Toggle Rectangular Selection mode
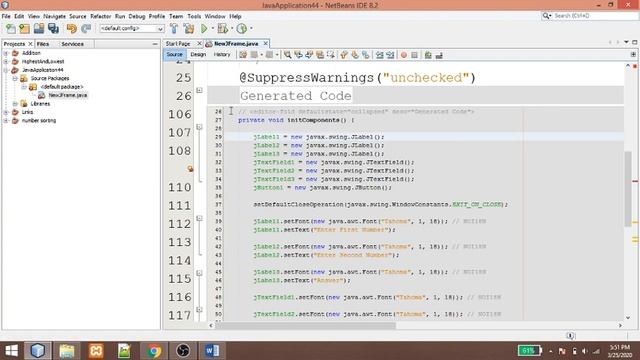Image resolution: width=640 pixels, height=360 pixels. [331, 55]
